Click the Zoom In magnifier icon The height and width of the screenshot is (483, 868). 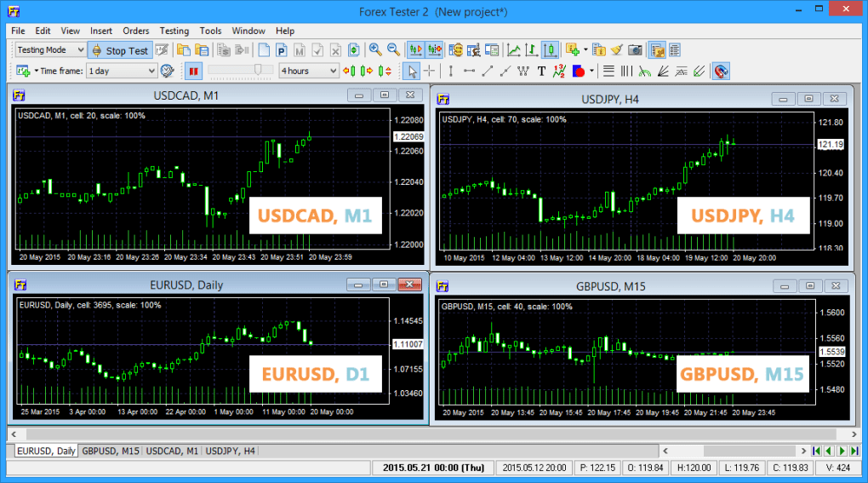[x=375, y=50]
